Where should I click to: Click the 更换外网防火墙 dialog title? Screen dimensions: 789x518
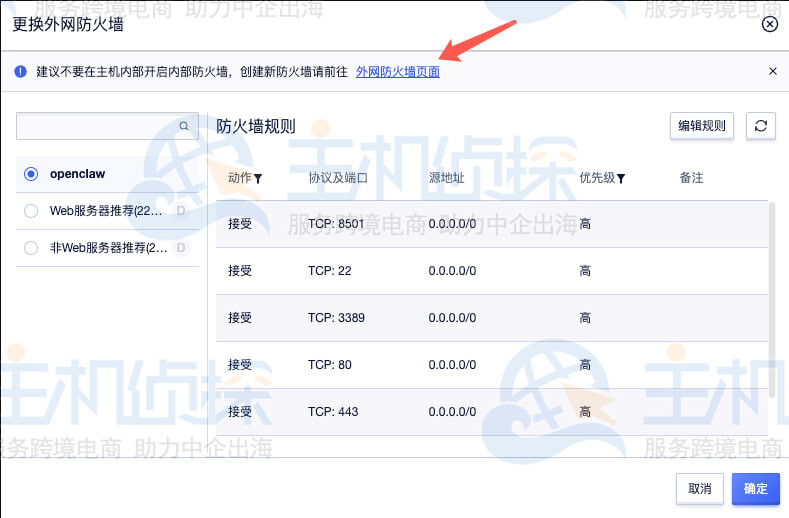[68, 24]
